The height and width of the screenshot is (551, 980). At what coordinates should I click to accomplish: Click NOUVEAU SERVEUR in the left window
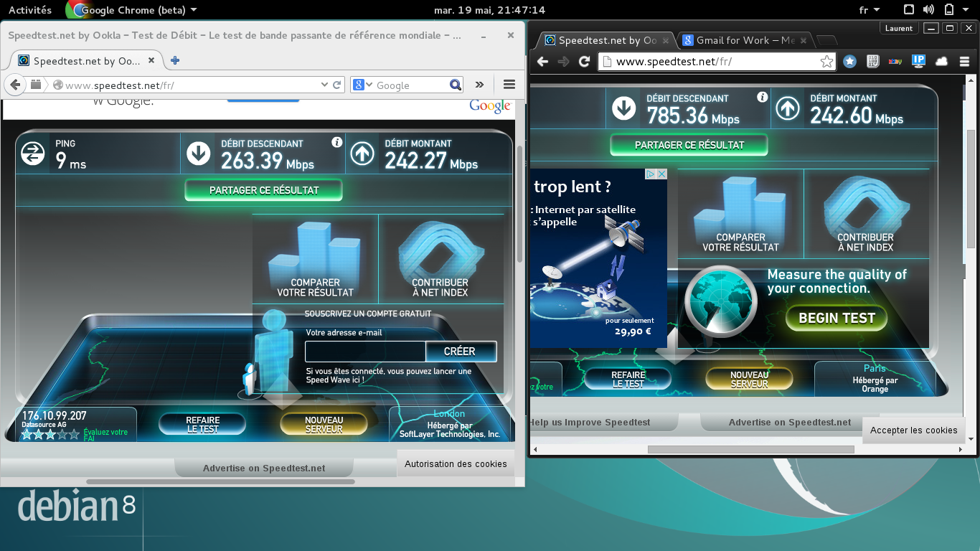[x=324, y=424]
